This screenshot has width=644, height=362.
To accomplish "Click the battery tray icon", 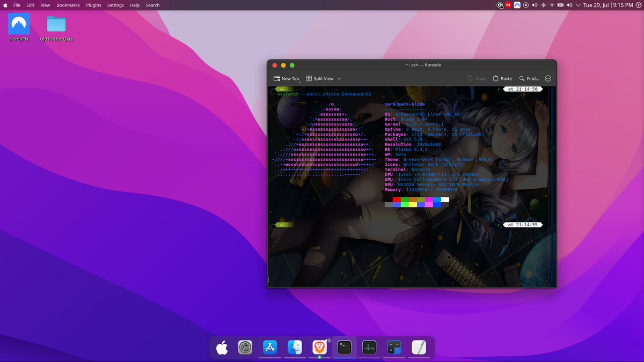I will pos(561,5).
